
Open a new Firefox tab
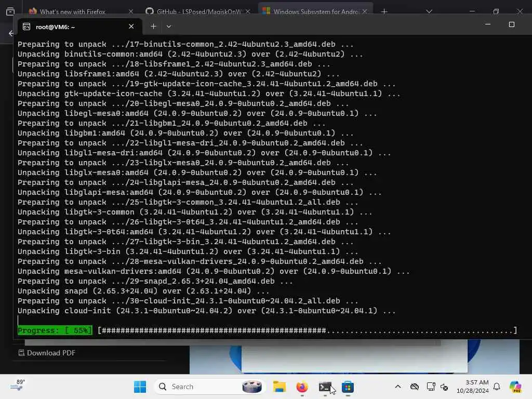384,11
